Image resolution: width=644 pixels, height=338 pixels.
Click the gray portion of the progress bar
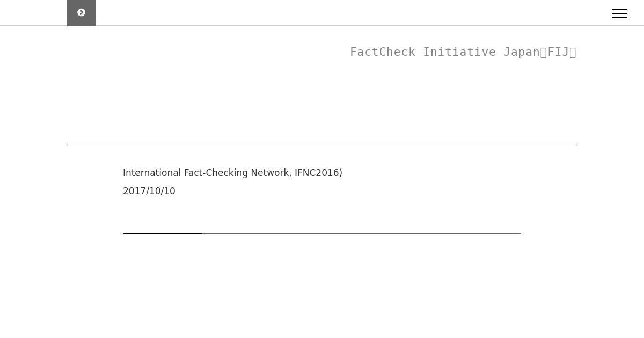point(362,233)
